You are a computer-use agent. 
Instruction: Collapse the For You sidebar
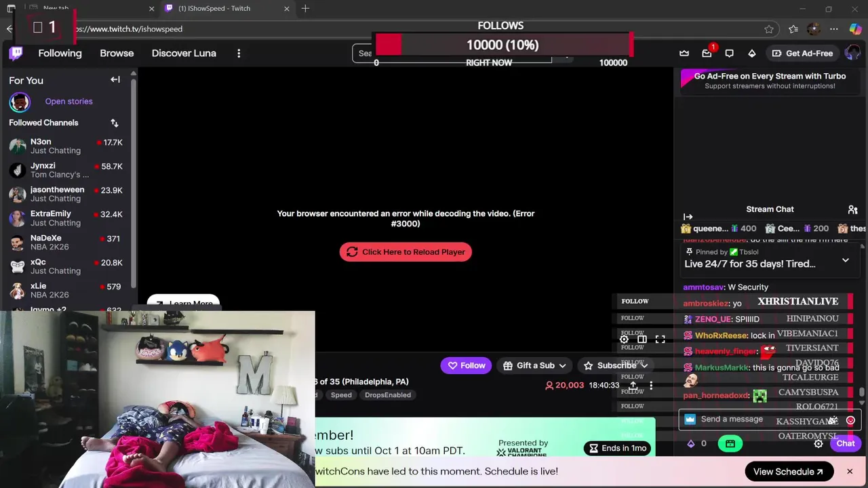coord(115,80)
